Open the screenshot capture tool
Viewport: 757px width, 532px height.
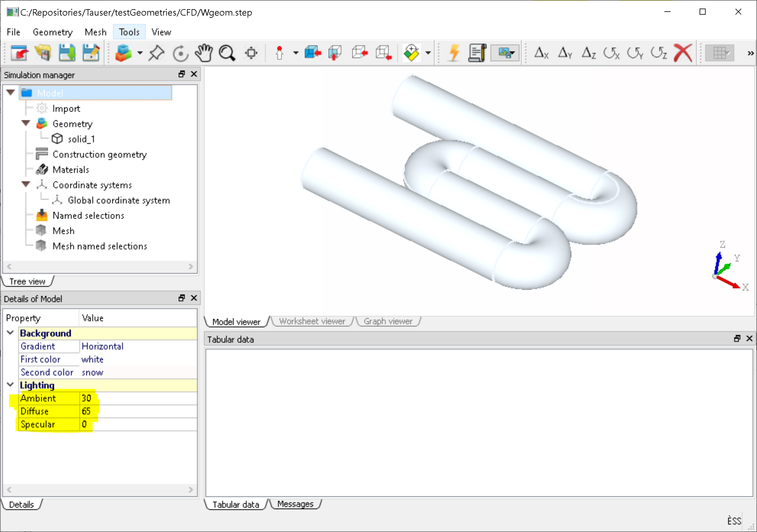[x=503, y=53]
